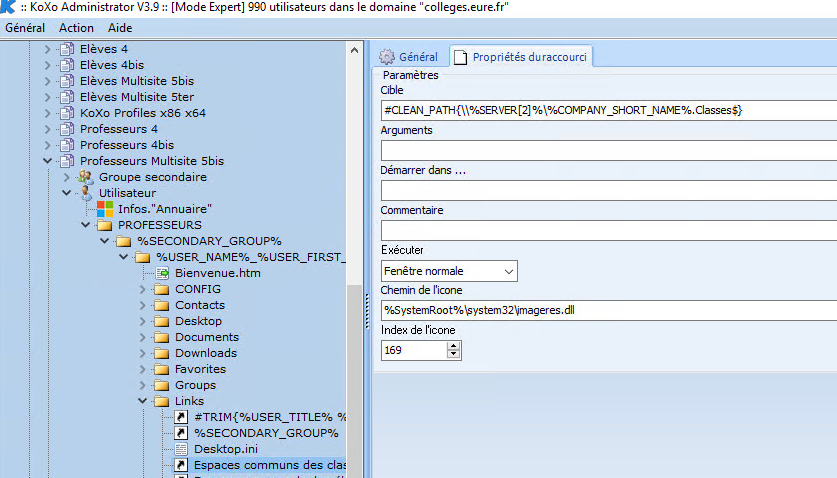
Task: Collapse the Professeurs Multisite 5bis node
Action: click(48, 161)
